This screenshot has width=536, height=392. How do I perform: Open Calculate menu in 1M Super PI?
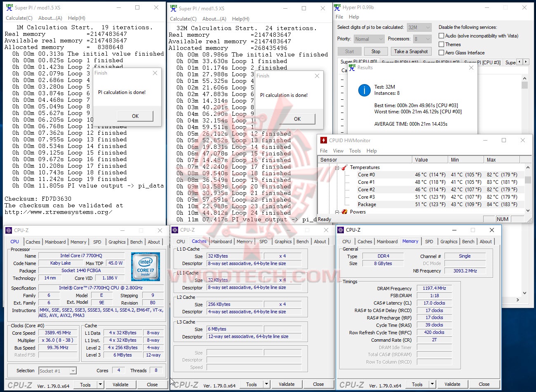click(19, 18)
